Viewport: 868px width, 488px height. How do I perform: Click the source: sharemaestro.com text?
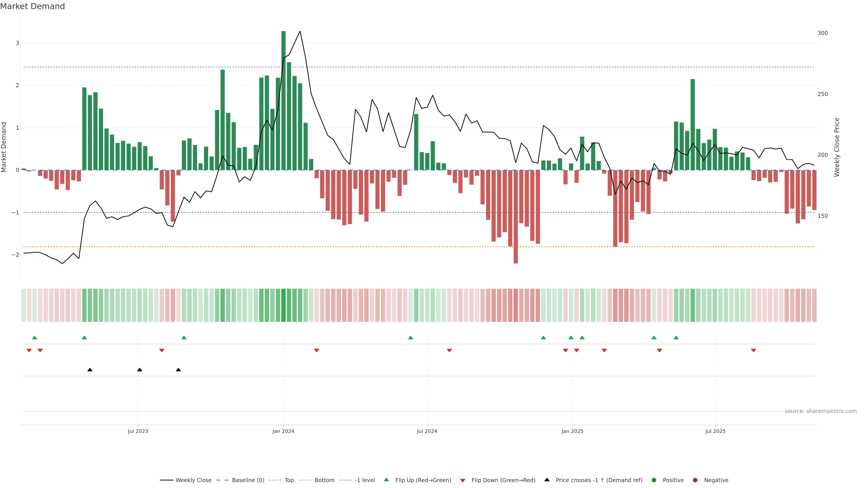click(821, 411)
